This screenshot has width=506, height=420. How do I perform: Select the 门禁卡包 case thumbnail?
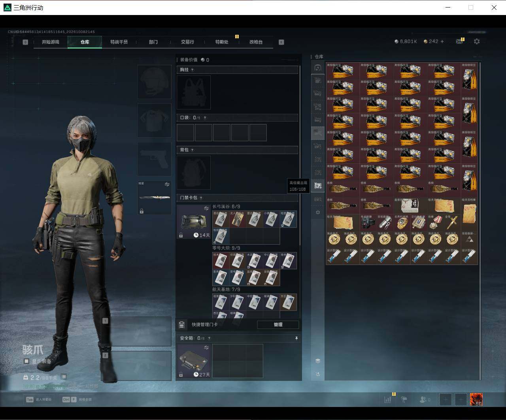[x=194, y=222]
